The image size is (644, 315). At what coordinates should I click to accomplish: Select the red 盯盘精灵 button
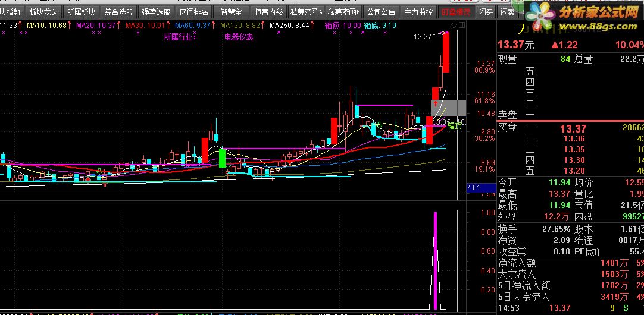[x=456, y=12]
